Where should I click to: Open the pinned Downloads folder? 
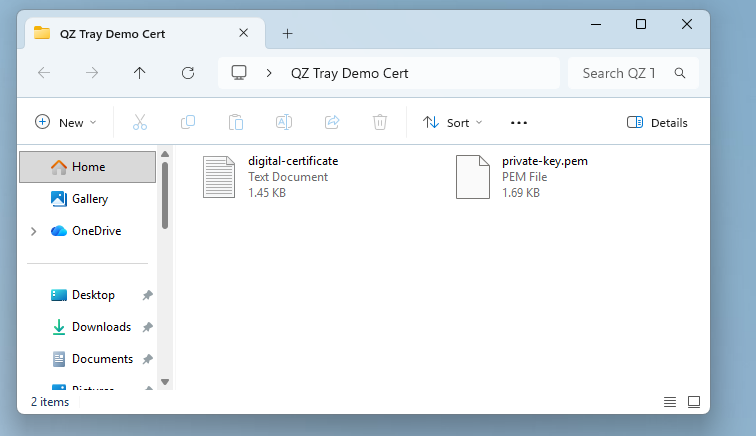click(x=101, y=327)
